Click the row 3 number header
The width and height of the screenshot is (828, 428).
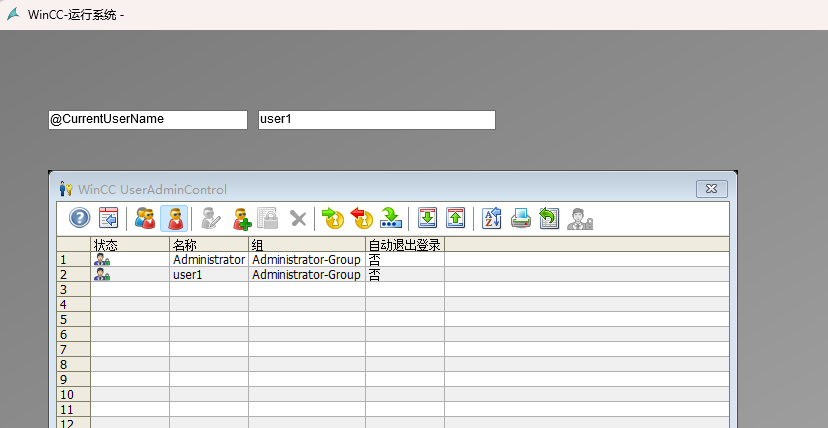pyautogui.click(x=73, y=289)
